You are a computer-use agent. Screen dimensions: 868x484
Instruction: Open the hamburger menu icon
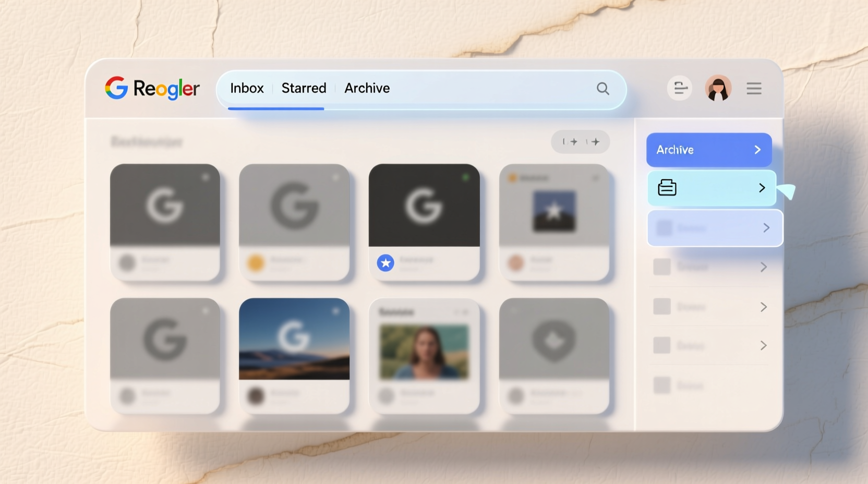[754, 88]
